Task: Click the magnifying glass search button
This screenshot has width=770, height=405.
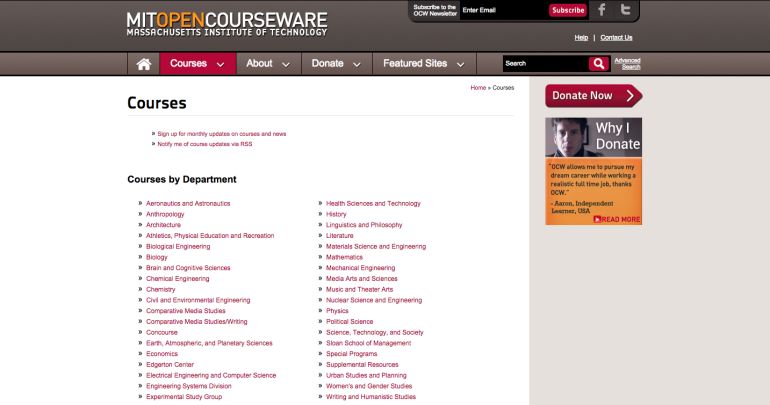Action: [599, 63]
